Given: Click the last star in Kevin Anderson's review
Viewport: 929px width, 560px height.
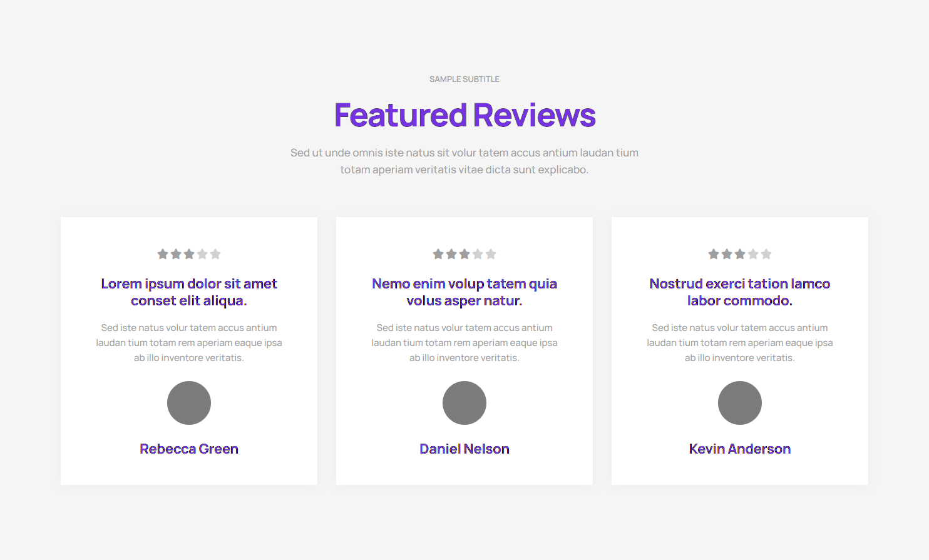Looking at the screenshot, I should pyautogui.click(x=766, y=254).
